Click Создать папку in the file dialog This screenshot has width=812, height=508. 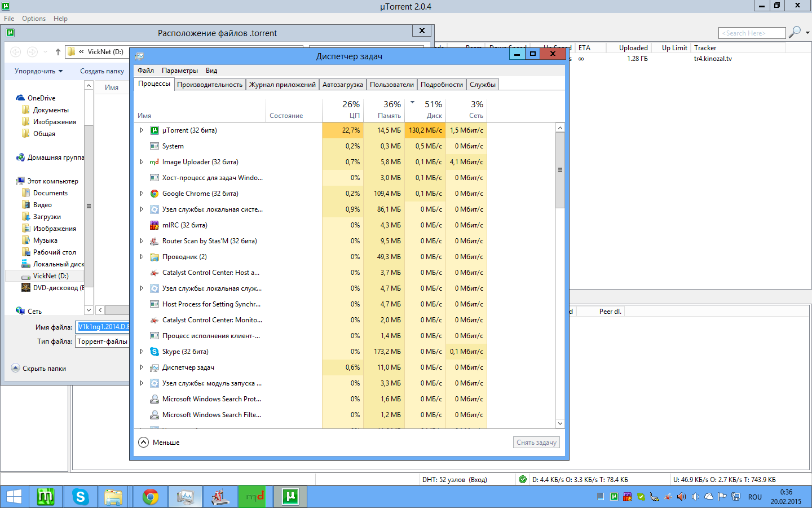(102, 71)
